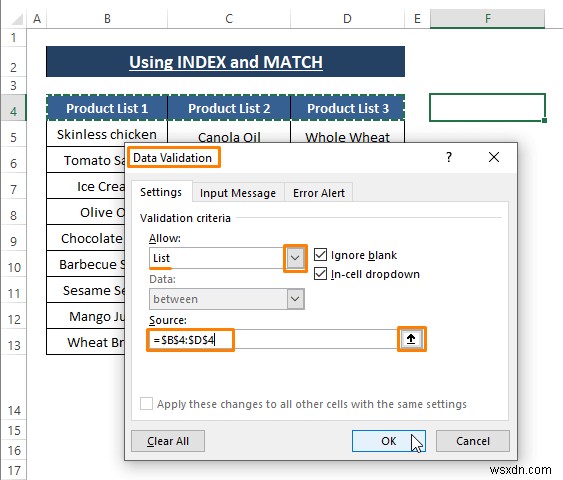The height and width of the screenshot is (480, 563).
Task: Select the Settings tab
Action: click(161, 192)
